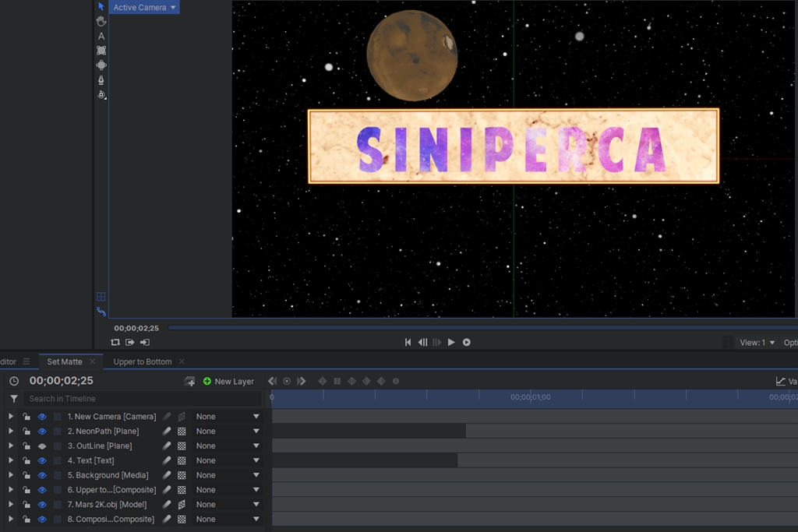The width and height of the screenshot is (798, 532).
Task: Open matte dropdown for Mars 2K.obj layer
Action: tap(228, 505)
